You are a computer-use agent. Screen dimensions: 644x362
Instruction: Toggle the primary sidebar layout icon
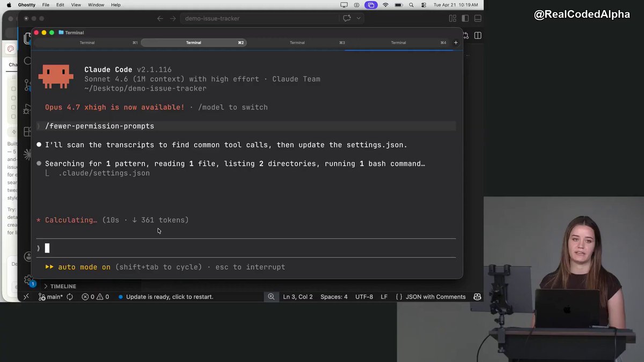(465, 18)
